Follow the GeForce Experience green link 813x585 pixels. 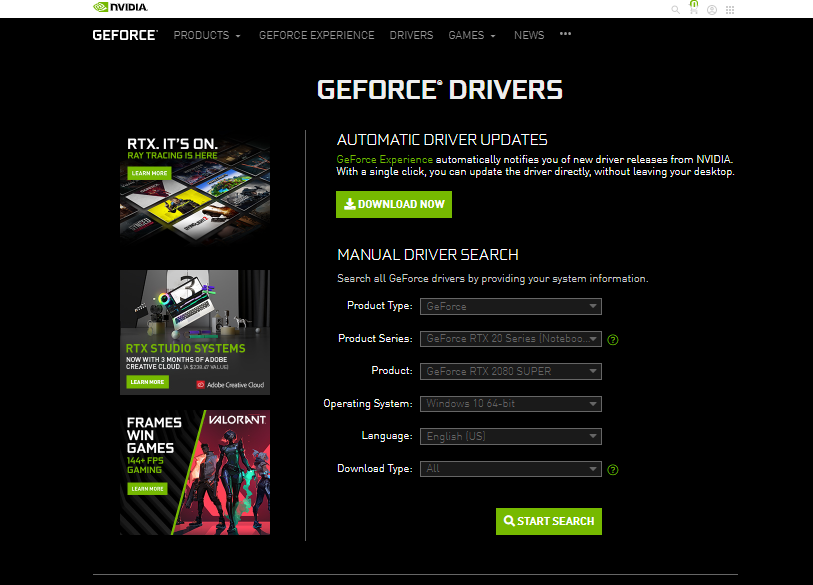coord(385,159)
